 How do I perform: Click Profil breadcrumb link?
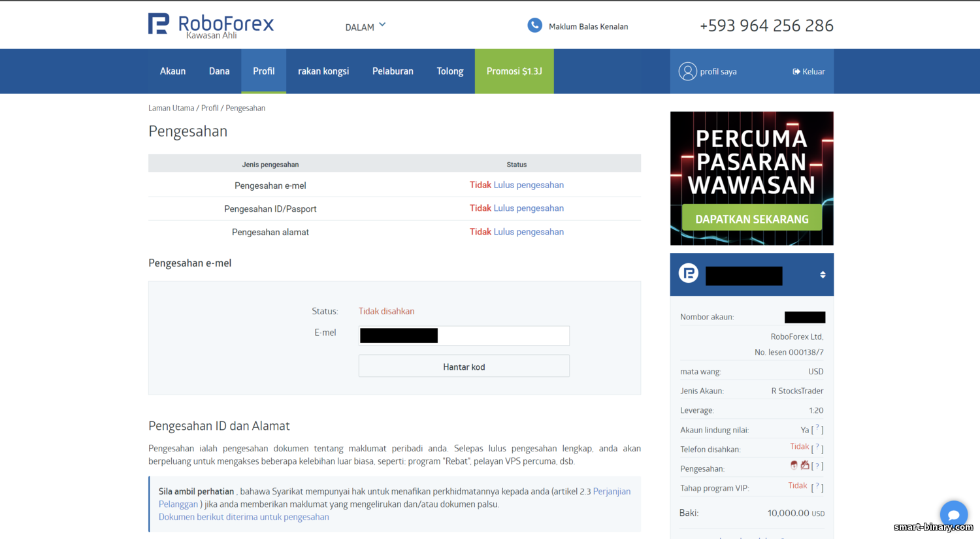pos(210,108)
